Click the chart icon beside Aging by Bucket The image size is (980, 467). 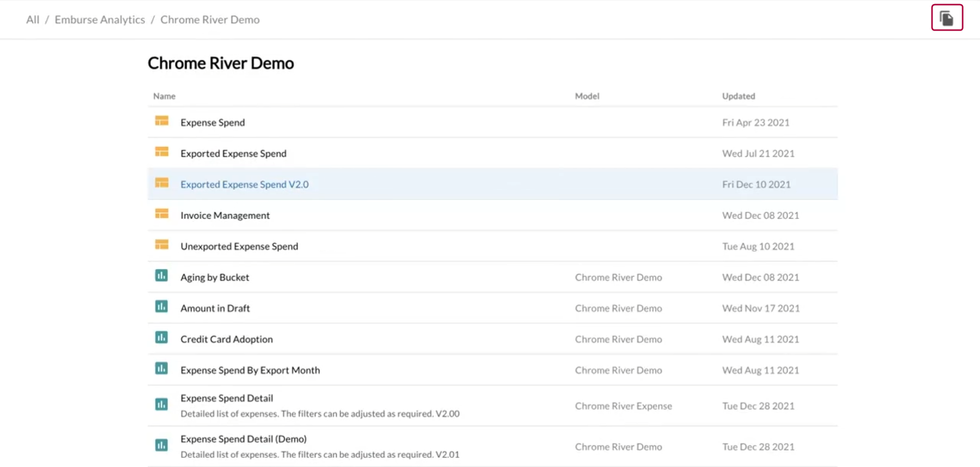(161, 275)
